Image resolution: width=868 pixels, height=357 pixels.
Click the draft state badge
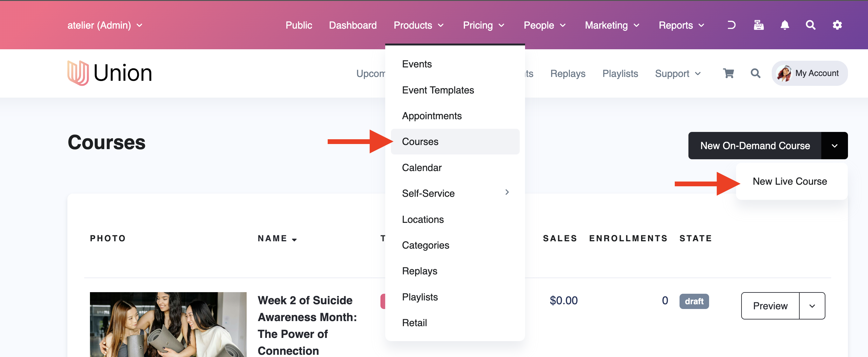[x=694, y=301]
